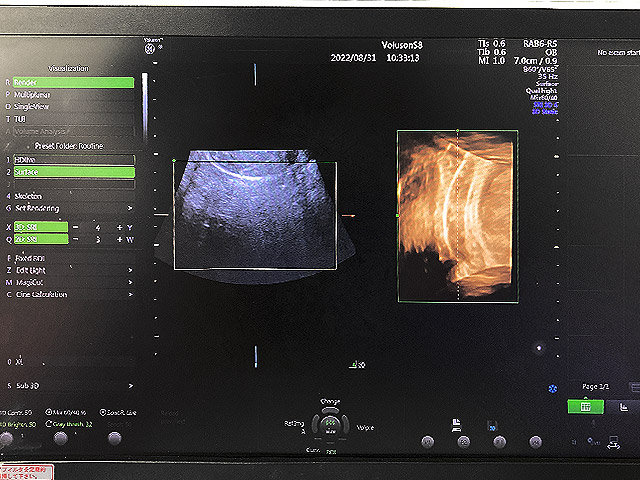This screenshot has width=640, height=480.
Task: Expand the Sub 3D submenu arrow
Action: (131, 386)
